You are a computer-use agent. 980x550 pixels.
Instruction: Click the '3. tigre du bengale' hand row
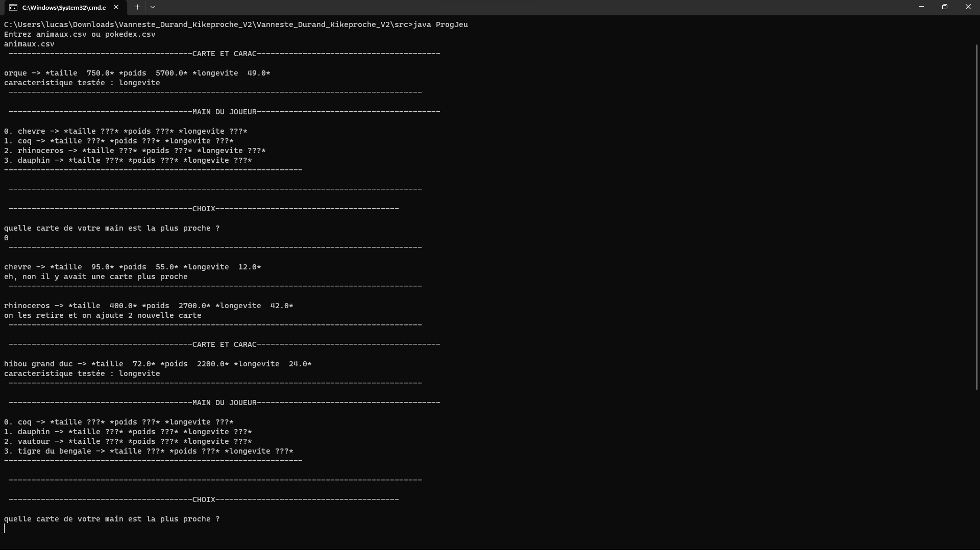pyautogui.click(x=149, y=451)
